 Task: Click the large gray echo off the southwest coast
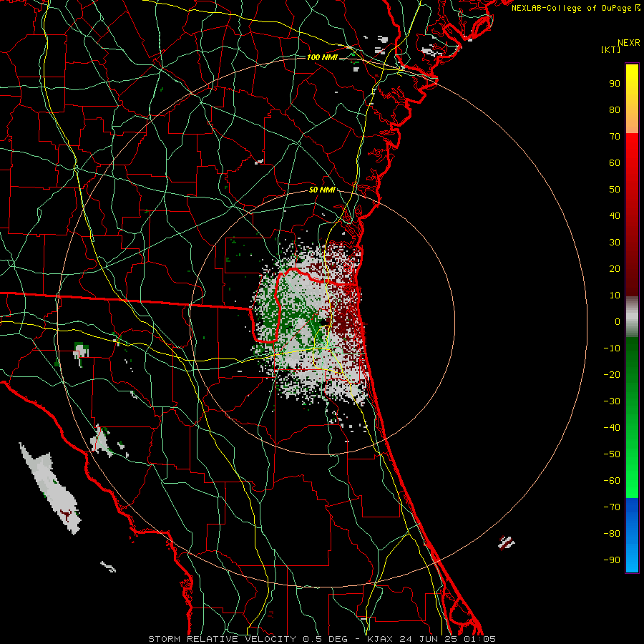[52, 488]
